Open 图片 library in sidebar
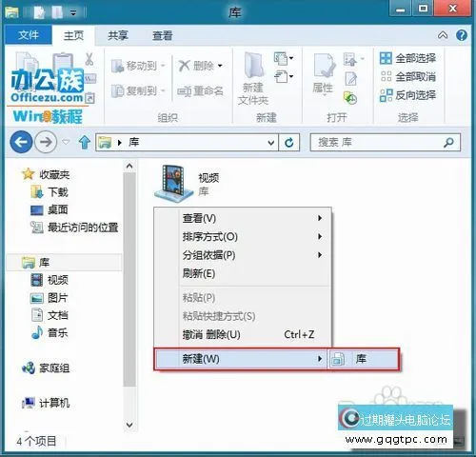476x457 pixels. pos(49,298)
